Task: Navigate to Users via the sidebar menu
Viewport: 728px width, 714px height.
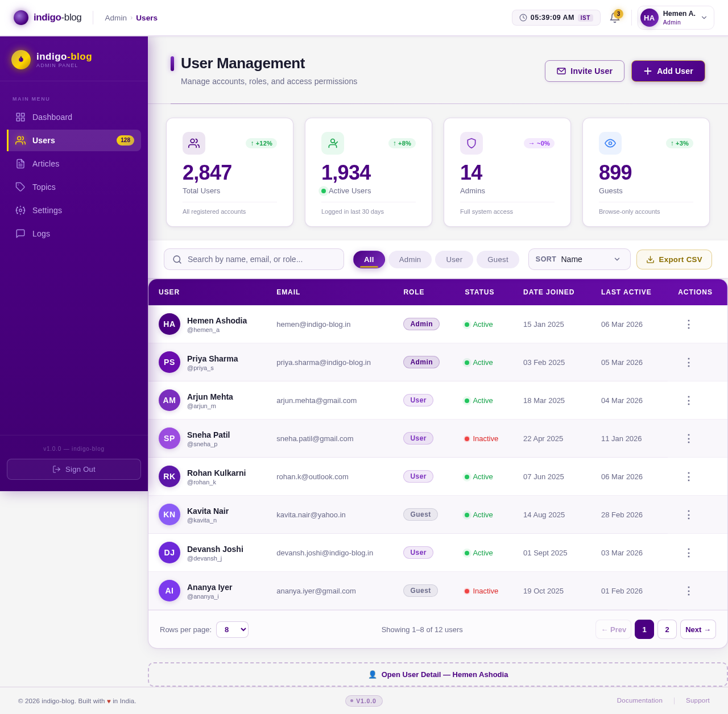Action: click(44, 140)
